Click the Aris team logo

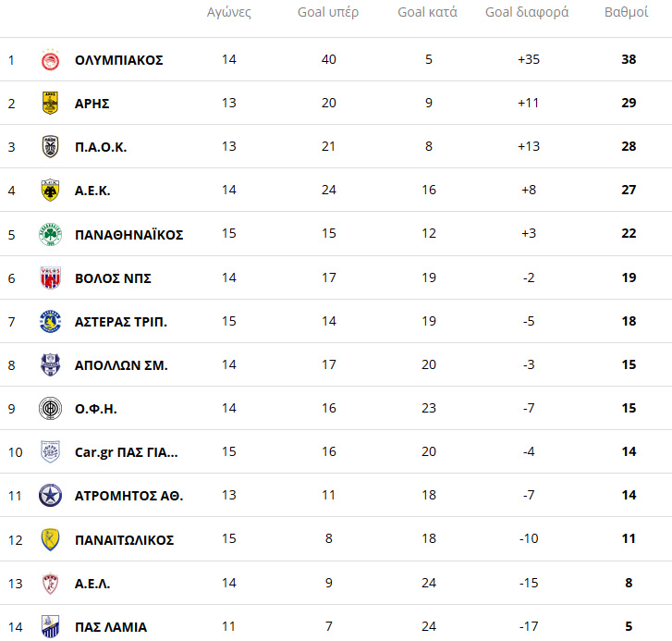(x=50, y=103)
